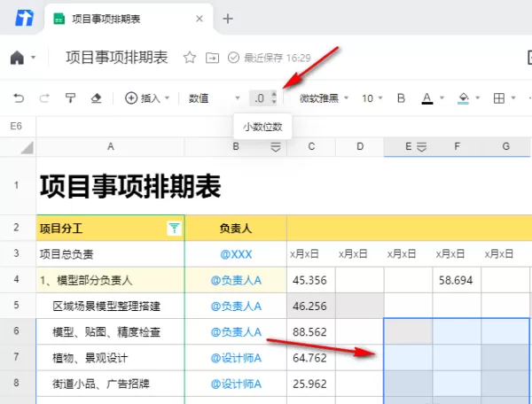Apply the font color A button
The height and width of the screenshot is (404, 532).
click(427, 98)
